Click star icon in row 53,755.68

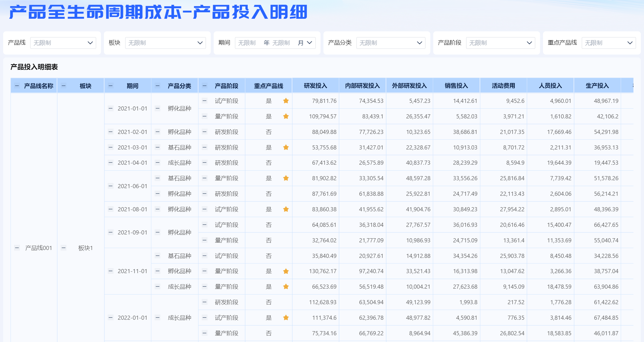[x=286, y=147]
